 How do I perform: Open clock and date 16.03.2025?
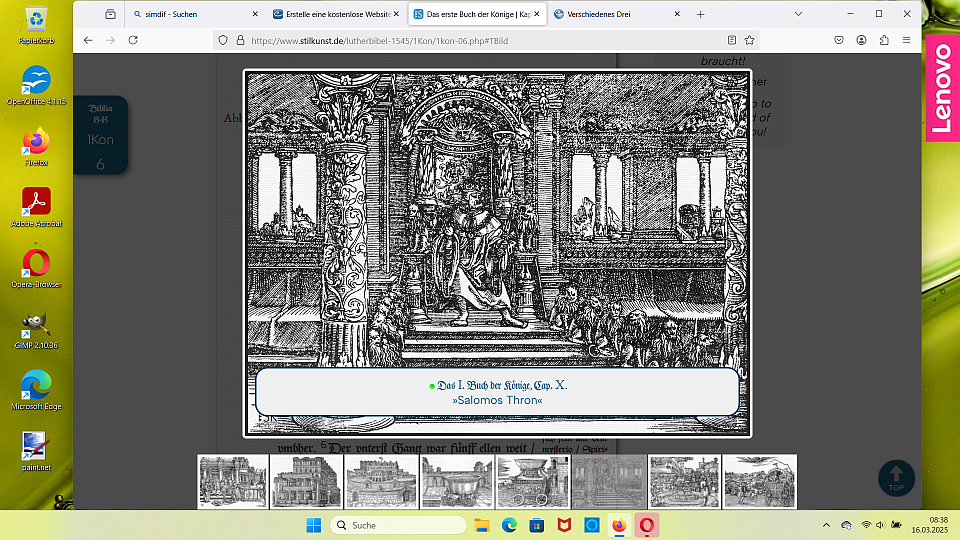point(929,525)
